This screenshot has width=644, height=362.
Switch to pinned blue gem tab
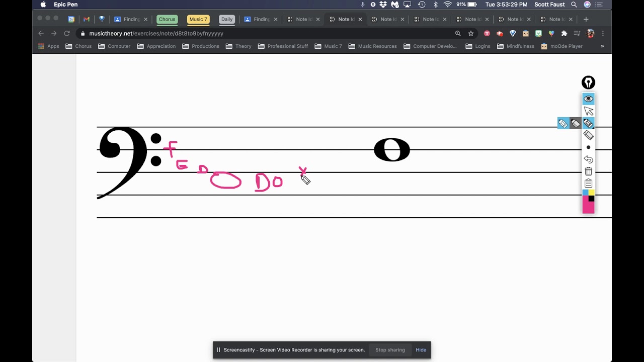click(102, 19)
